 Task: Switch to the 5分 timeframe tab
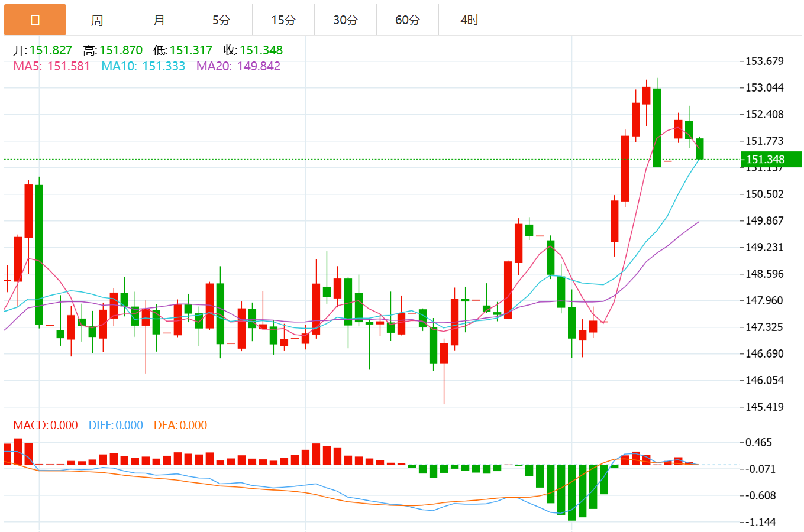click(221, 20)
